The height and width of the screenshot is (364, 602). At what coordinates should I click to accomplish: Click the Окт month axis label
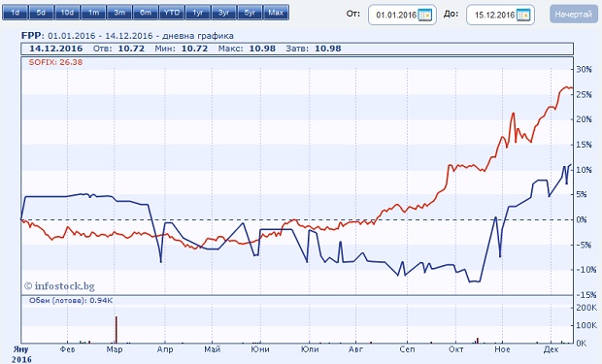click(x=455, y=349)
